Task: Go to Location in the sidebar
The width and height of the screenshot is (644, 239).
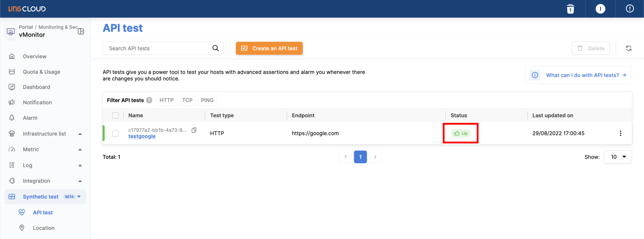Action: click(x=43, y=228)
